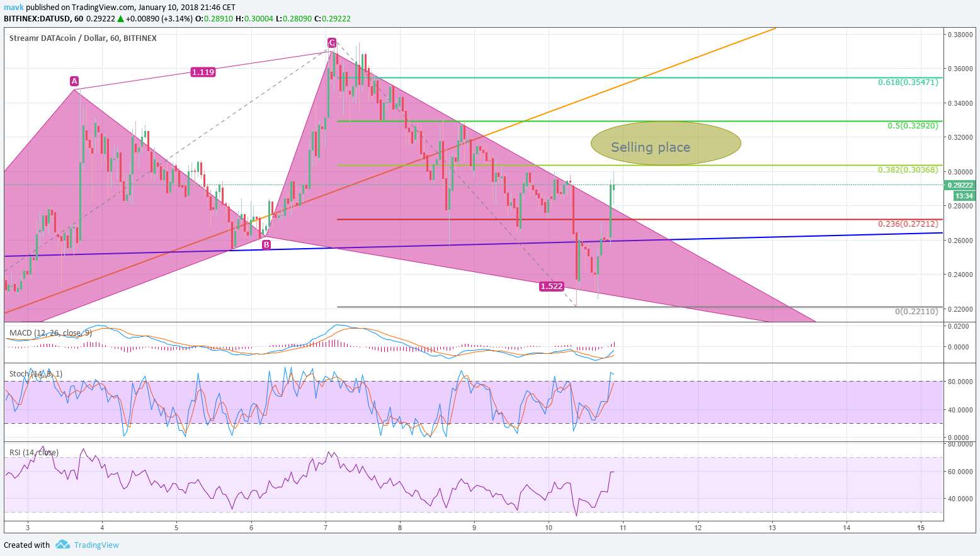The width and height of the screenshot is (980, 556).
Task: Click the 0.0200 MACD scale label
Action: (960, 326)
